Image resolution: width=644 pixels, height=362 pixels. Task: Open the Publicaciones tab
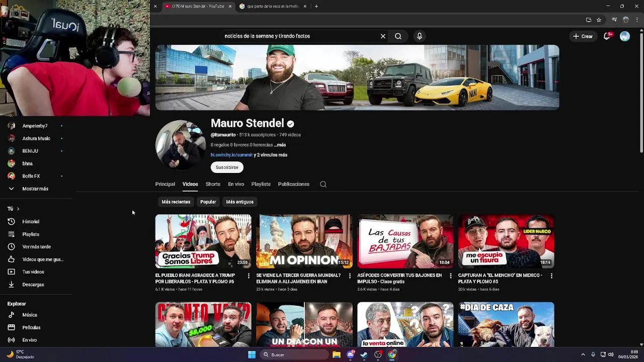click(294, 184)
